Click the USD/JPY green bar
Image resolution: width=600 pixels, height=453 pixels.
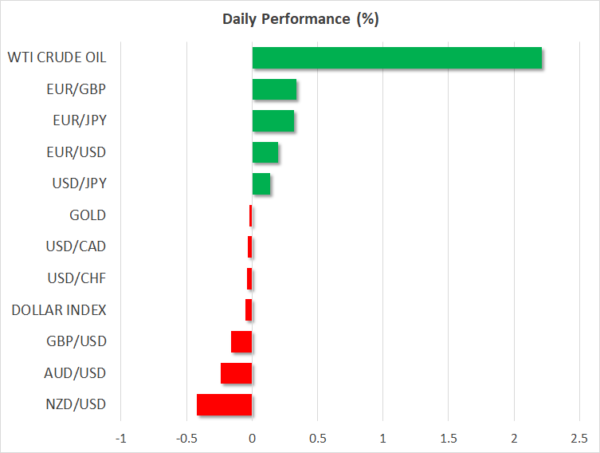pos(261,184)
